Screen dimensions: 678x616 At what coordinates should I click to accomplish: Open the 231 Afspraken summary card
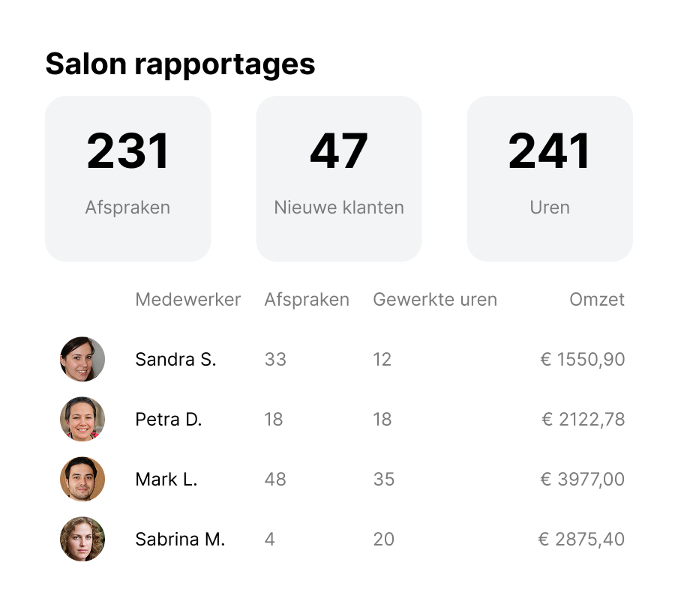coord(127,178)
